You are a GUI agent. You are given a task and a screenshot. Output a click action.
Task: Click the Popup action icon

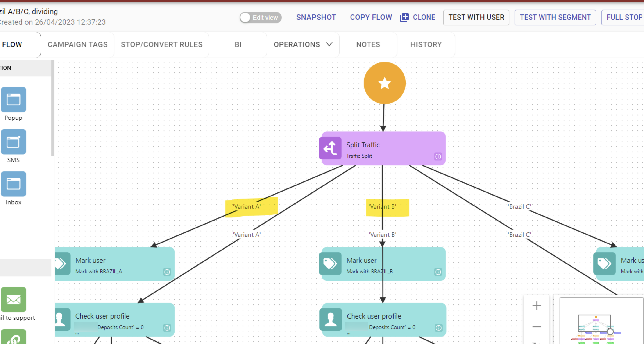(14, 100)
